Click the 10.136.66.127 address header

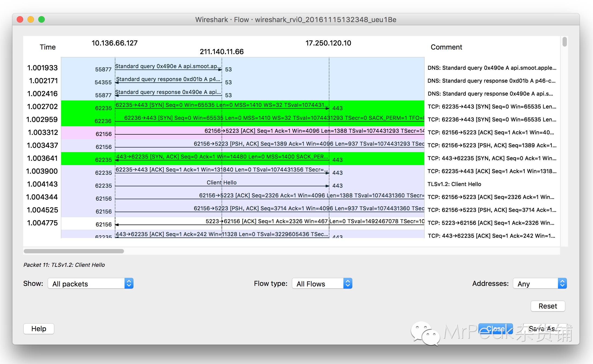(115, 43)
